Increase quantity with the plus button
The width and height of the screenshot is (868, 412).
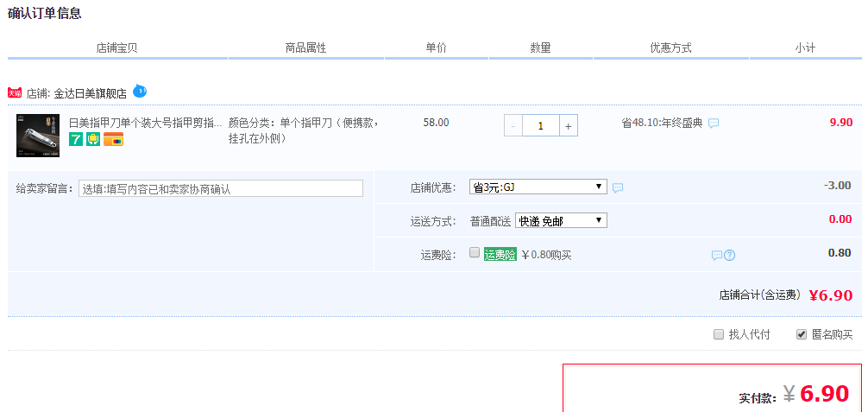(569, 126)
